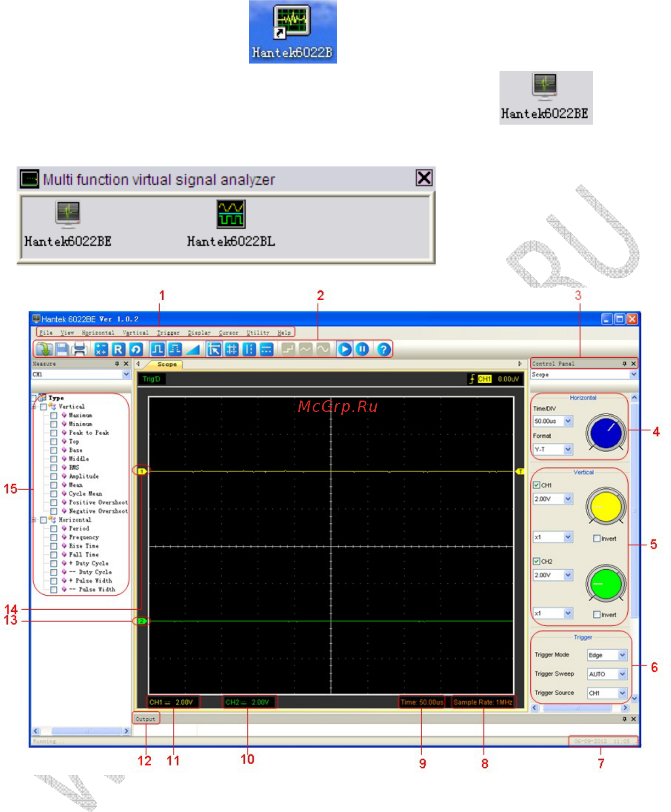Check the Rise Time measurement
This screenshot has height=812, width=671.
pyautogui.click(x=53, y=546)
